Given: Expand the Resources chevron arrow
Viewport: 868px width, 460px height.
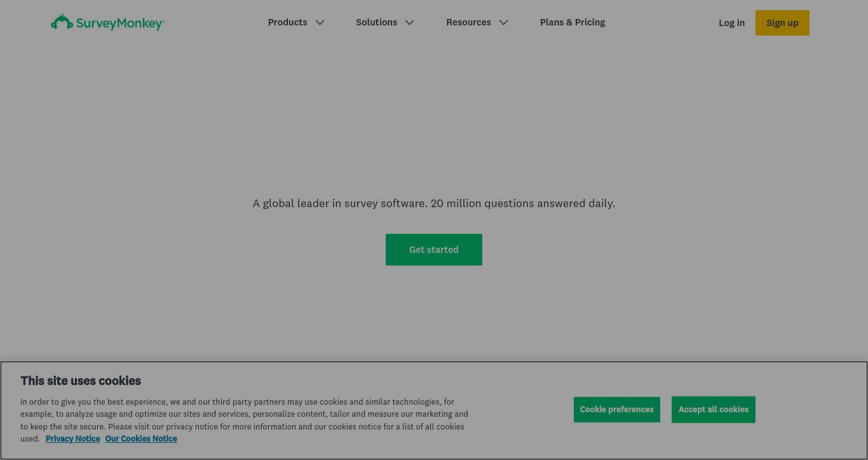Looking at the screenshot, I should [503, 23].
